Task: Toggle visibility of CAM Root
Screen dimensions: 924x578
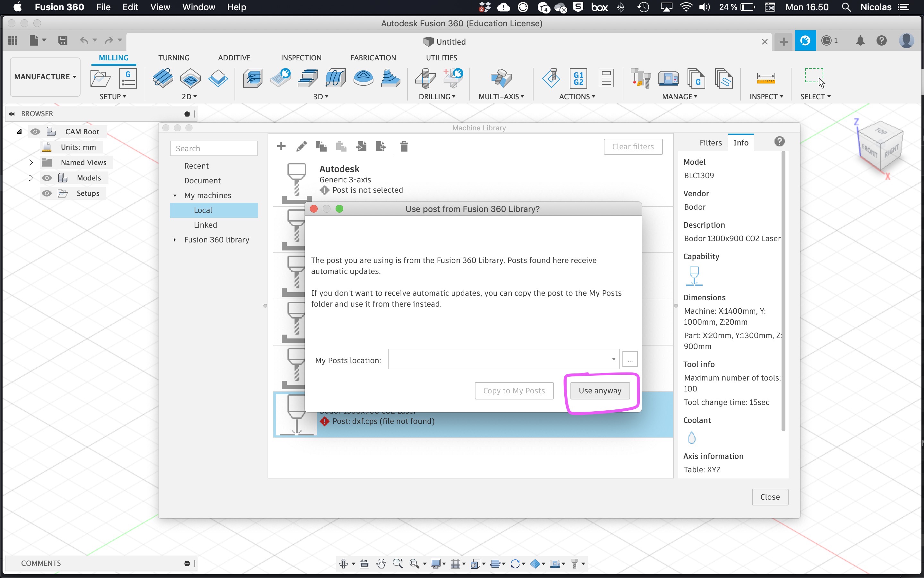Action: coord(35,132)
